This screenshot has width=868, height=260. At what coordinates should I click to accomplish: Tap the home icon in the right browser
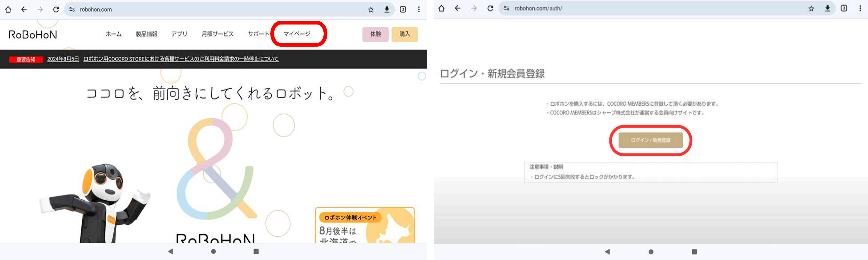(441, 9)
